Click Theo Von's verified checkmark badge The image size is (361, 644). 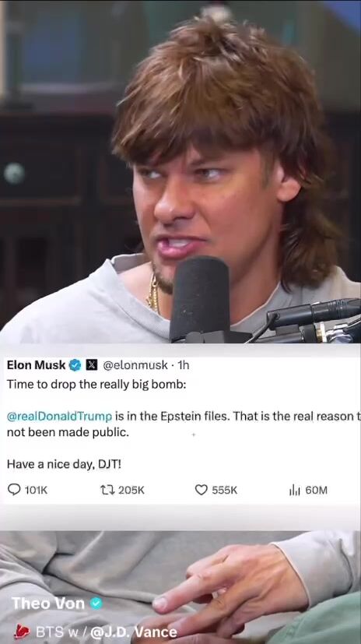coord(96,604)
